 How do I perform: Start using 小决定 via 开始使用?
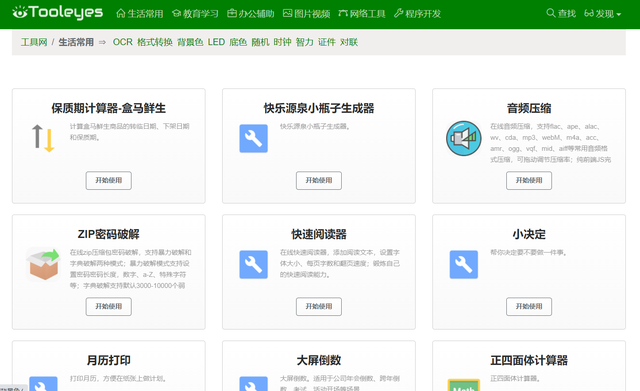[x=529, y=307]
